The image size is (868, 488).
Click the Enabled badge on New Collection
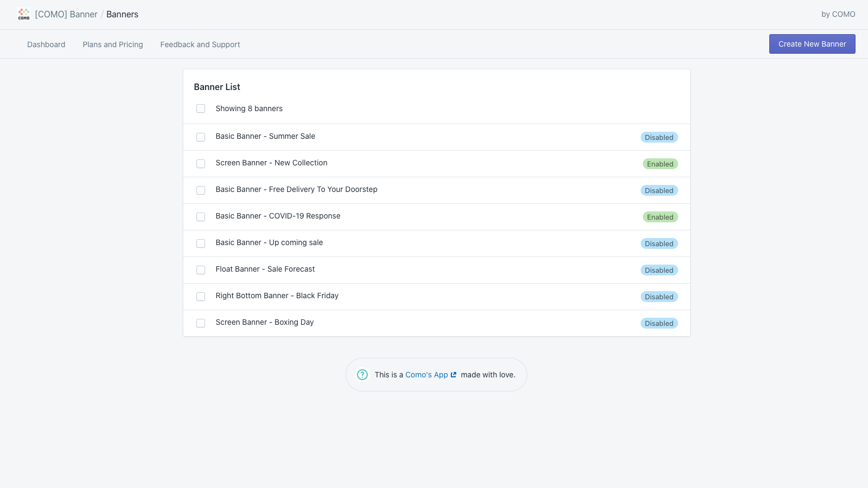point(660,164)
